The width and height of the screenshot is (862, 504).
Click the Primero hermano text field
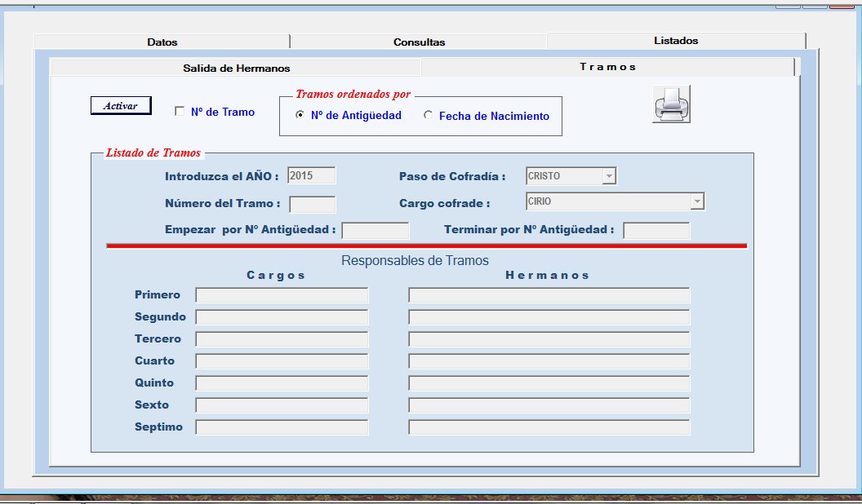click(549, 295)
